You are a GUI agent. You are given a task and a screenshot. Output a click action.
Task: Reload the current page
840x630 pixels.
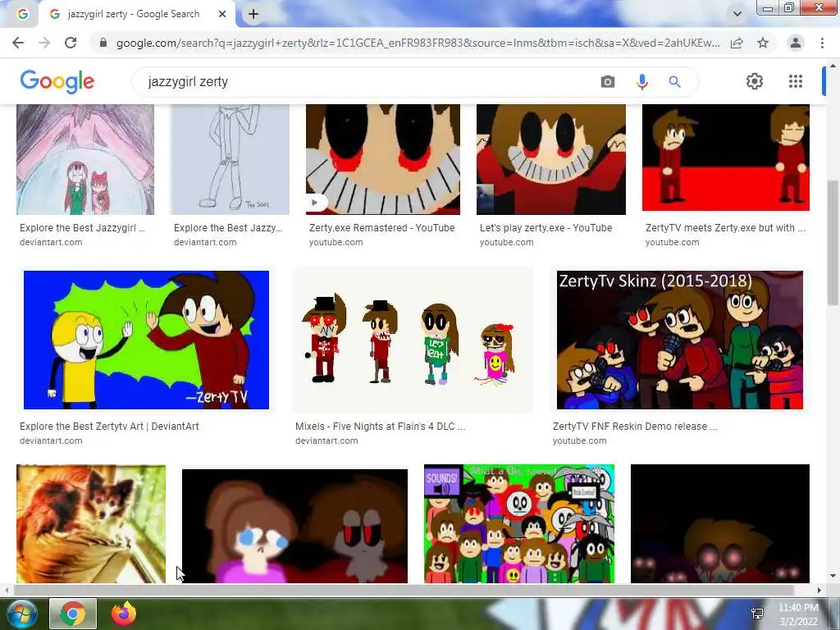(x=71, y=43)
